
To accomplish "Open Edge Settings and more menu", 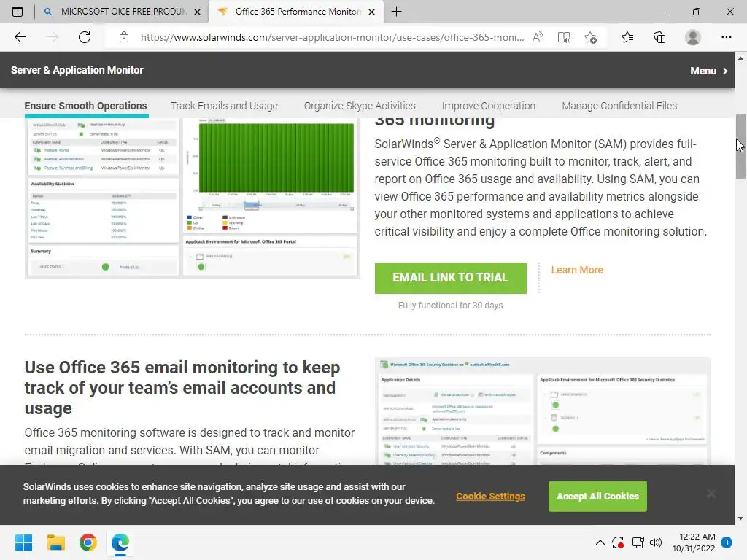I will 726,37.
